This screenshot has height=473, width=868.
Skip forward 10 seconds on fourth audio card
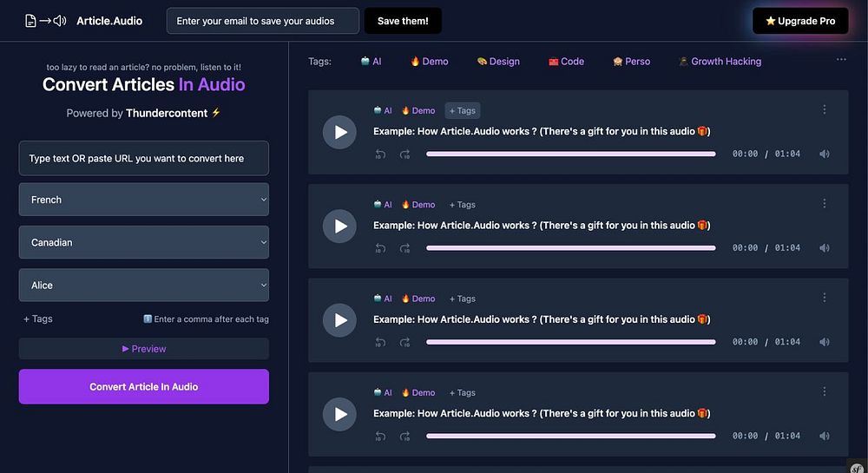click(404, 437)
